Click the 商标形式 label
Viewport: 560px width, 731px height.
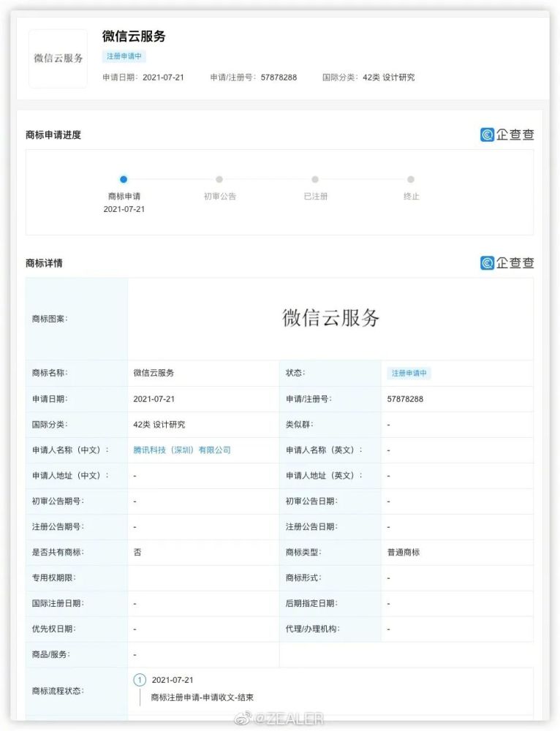303,577
